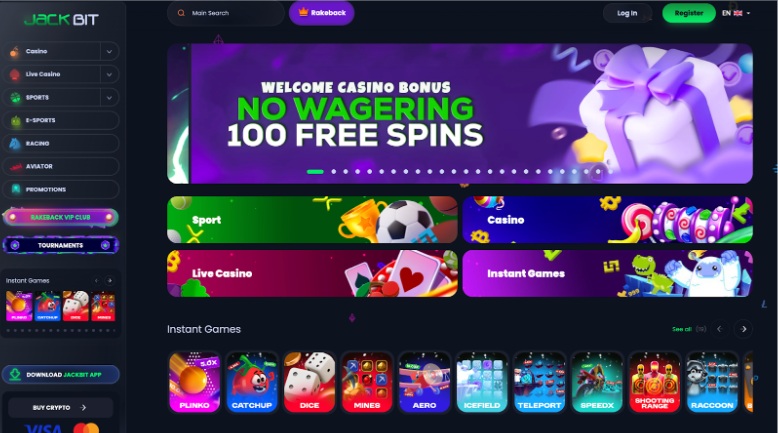Launch the Raccoon game tile
The image size is (778, 433).
[712, 382]
